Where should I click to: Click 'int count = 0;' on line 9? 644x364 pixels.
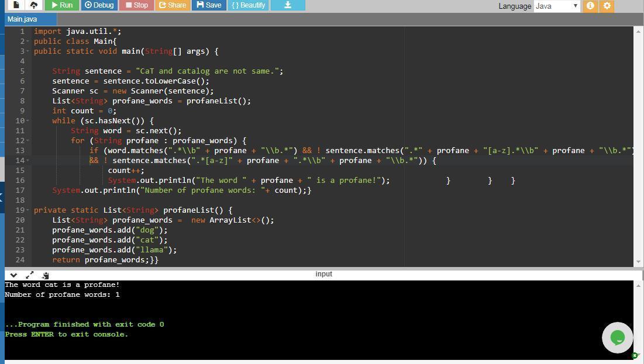pyautogui.click(x=84, y=111)
